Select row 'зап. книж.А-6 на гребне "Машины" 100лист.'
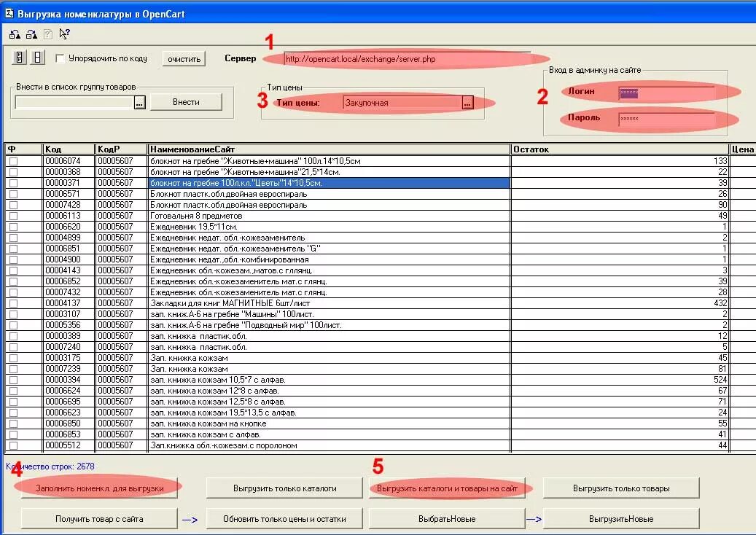This screenshot has width=756, height=535. click(x=330, y=314)
